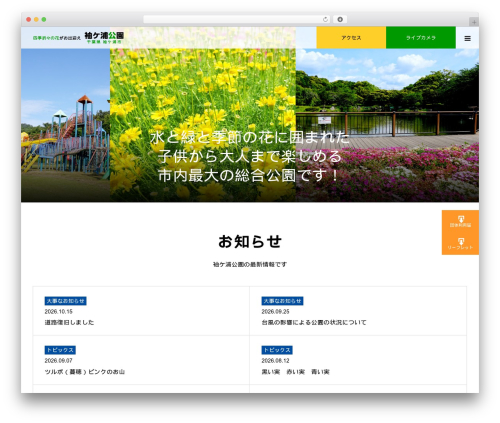Click the トピックス tag on 2026.09.07 item
This screenshot has width=500, height=423.
pos(60,350)
